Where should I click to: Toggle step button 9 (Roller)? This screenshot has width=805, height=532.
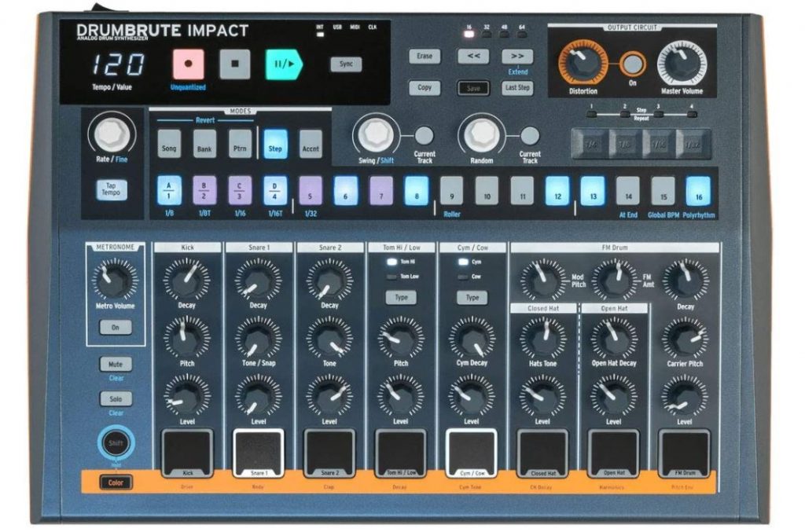pos(452,191)
